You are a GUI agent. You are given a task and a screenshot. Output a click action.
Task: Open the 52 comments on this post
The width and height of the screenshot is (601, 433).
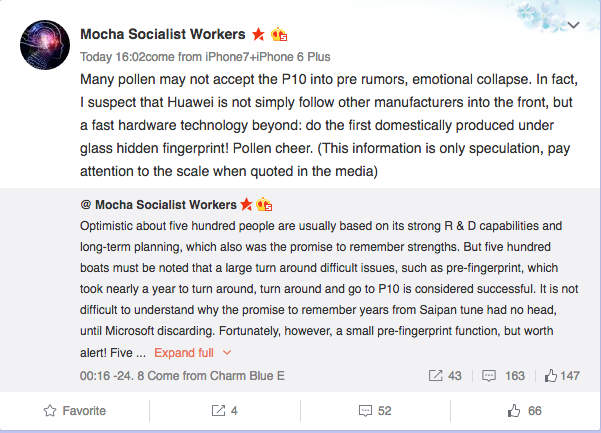pos(374,410)
